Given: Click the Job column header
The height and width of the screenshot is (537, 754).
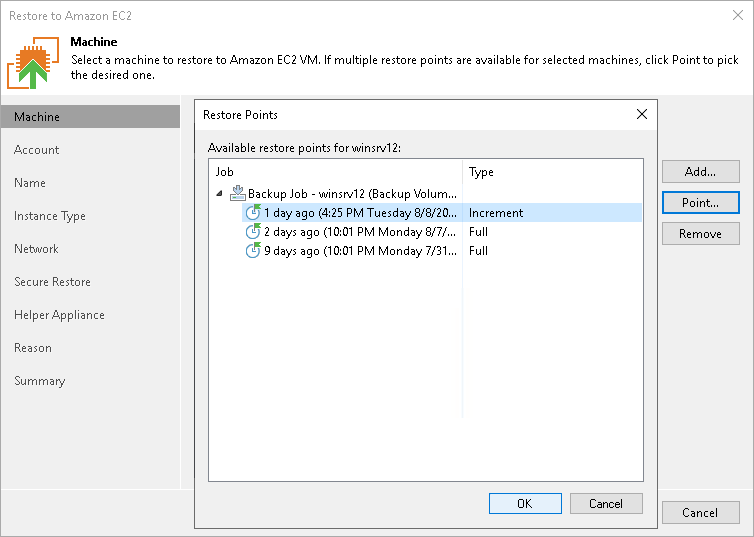Looking at the screenshot, I should [336, 172].
